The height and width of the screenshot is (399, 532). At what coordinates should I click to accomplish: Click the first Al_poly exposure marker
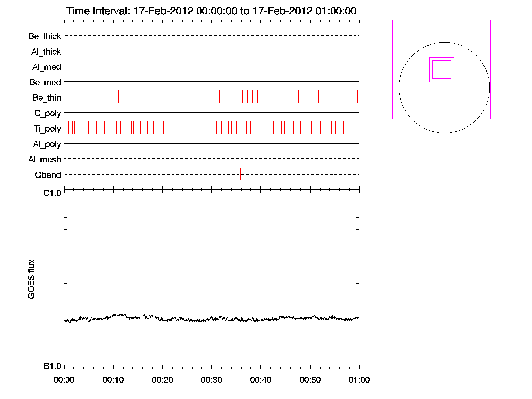pyautogui.click(x=241, y=143)
